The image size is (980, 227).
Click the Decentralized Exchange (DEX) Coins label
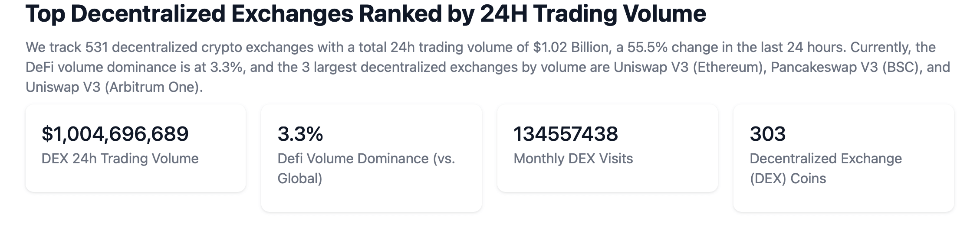(825, 168)
